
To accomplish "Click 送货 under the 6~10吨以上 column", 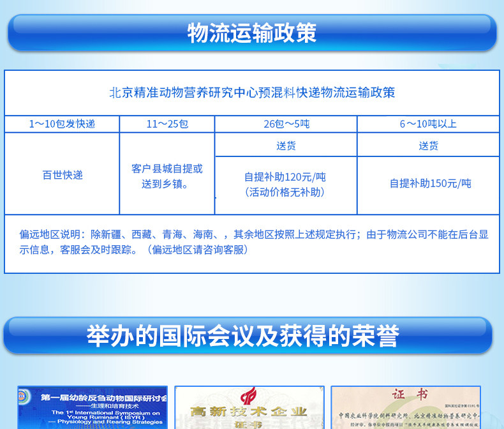I will [x=429, y=146].
